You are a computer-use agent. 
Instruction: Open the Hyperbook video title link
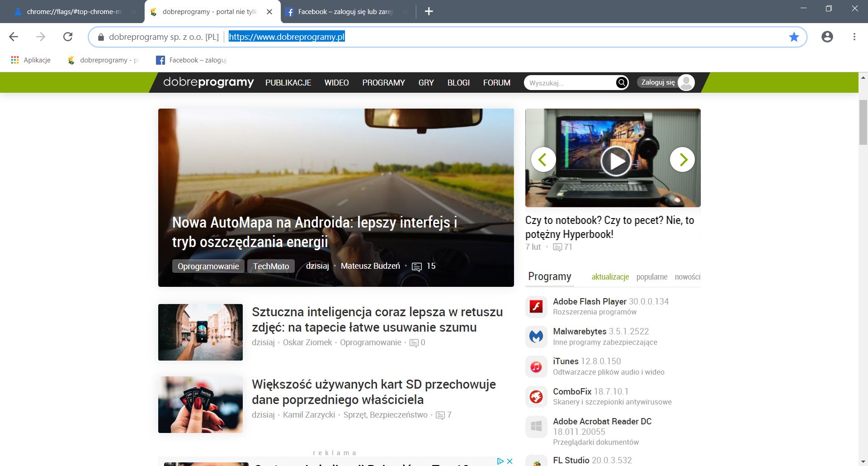609,227
